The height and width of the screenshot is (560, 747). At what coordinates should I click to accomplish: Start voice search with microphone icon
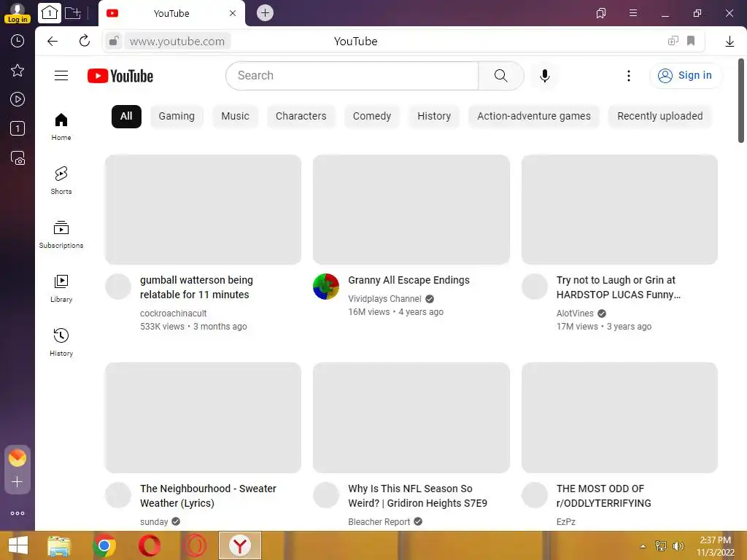click(544, 76)
